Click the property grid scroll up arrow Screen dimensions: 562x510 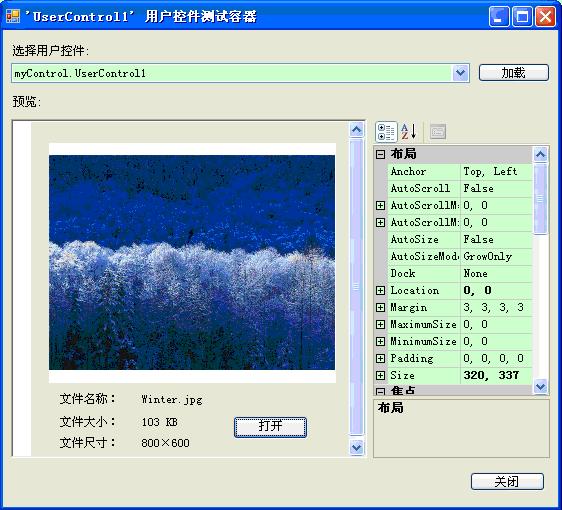point(540,154)
